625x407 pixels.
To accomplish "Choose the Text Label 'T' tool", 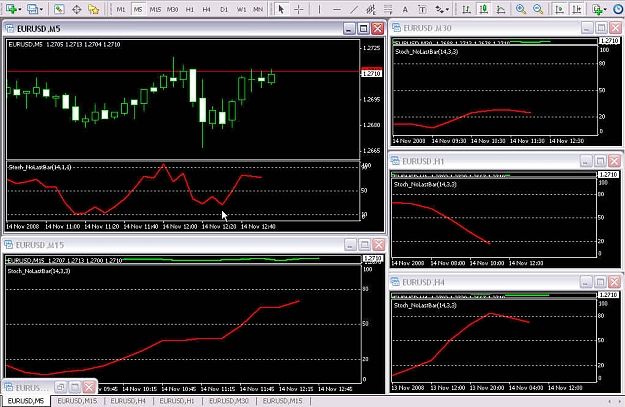I will pyautogui.click(x=422, y=9).
